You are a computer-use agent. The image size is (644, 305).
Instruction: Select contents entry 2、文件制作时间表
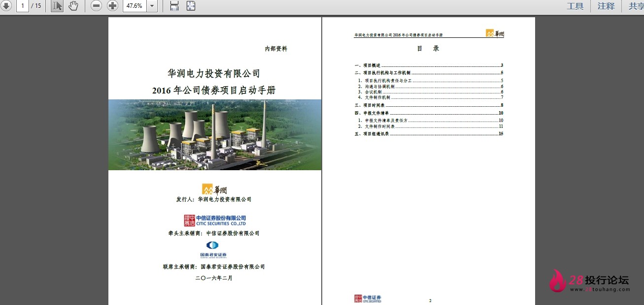click(430, 126)
